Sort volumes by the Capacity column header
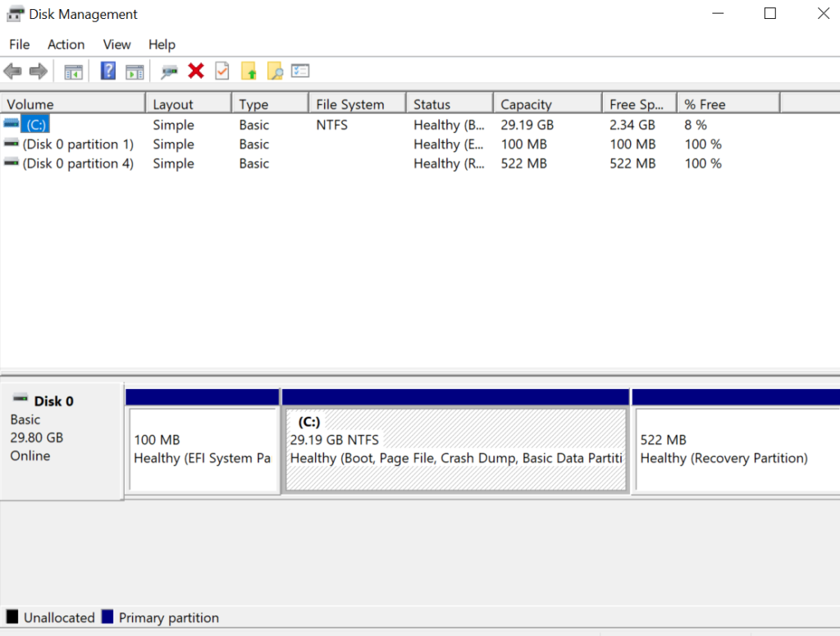 pyautogui.click(x=546, y=103)
